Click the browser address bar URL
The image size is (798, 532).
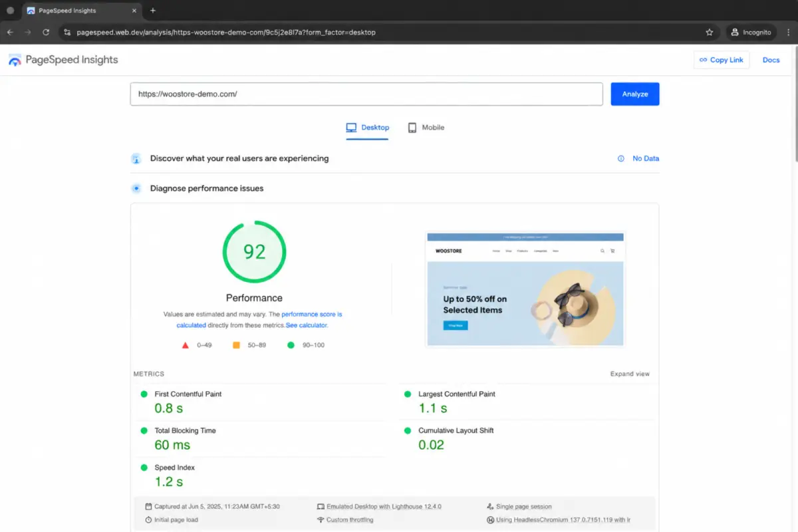[226, 32]
